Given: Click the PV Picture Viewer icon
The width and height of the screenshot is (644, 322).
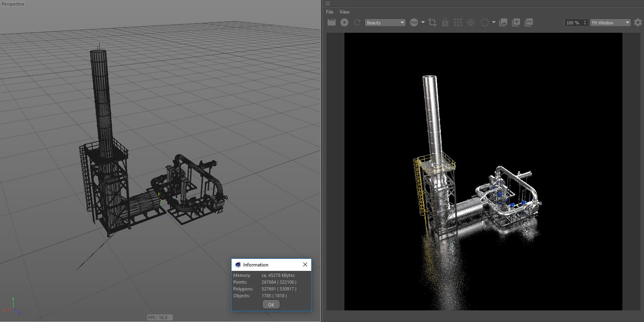Looking at the screenshot, I should pyautogui.click(x=529, y=22).
